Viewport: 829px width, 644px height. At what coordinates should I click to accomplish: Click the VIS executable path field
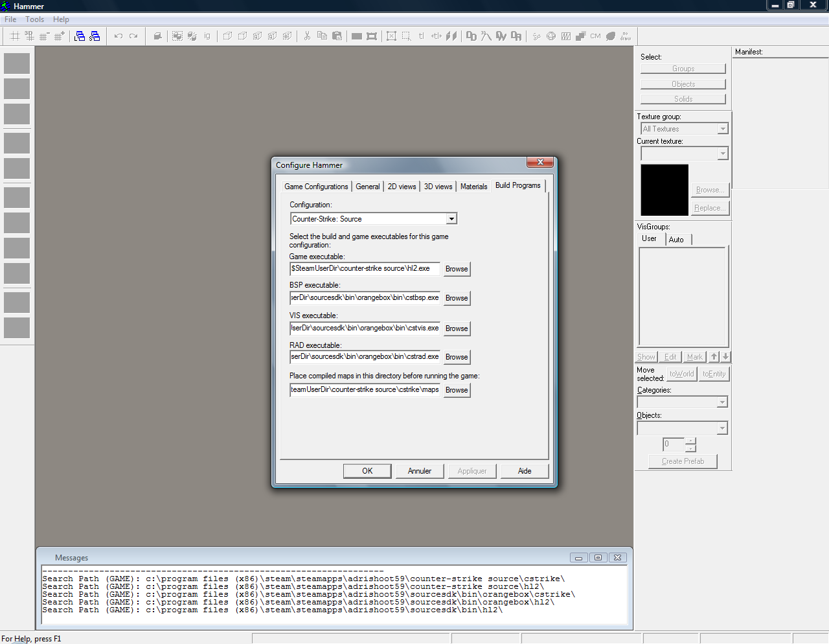365,328
